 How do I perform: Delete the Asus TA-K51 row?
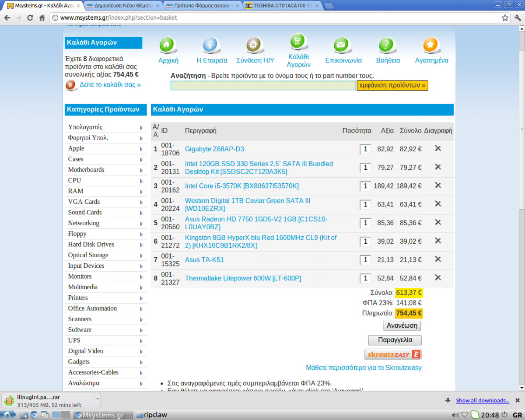(x=437, y=259)
